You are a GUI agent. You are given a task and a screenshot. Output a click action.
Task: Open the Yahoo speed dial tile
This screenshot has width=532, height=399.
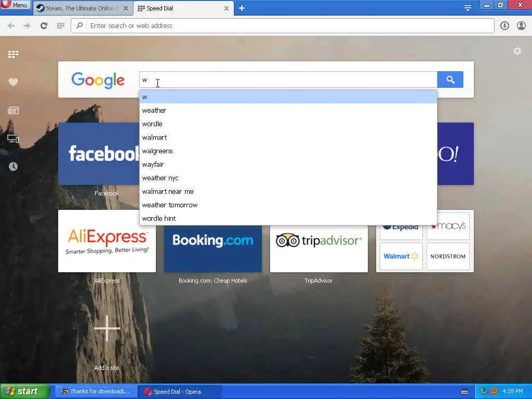coord(455,154)
